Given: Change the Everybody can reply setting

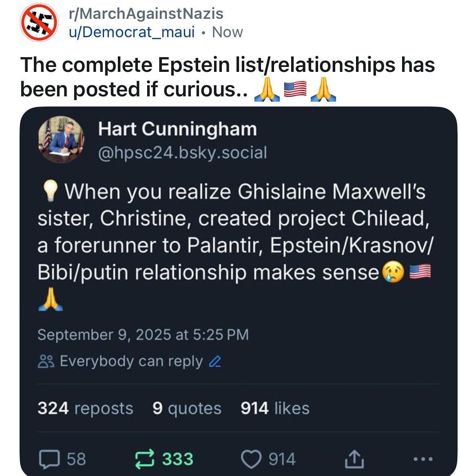Looking at the screenshot, I should click(130, 361).
